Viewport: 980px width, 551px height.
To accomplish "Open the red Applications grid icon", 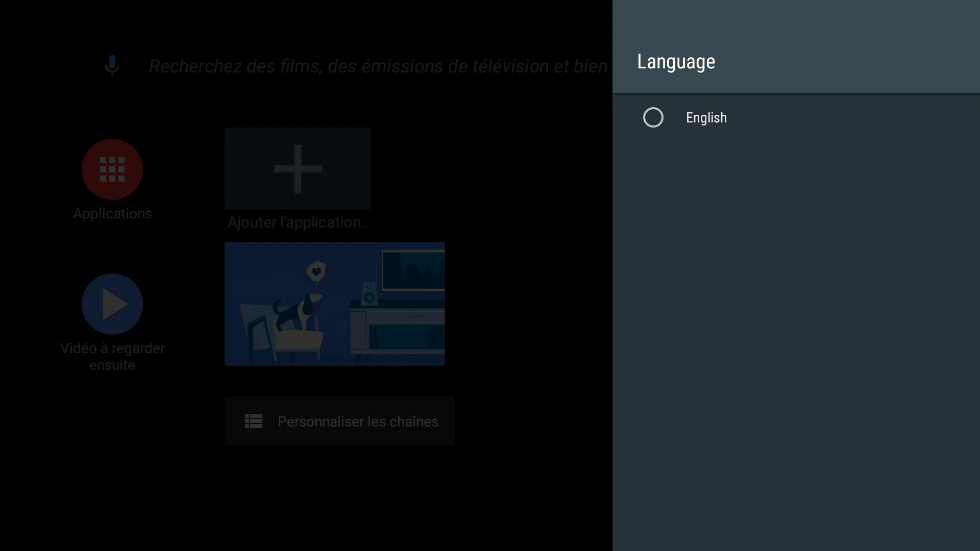I will click(x=112, y=169).
